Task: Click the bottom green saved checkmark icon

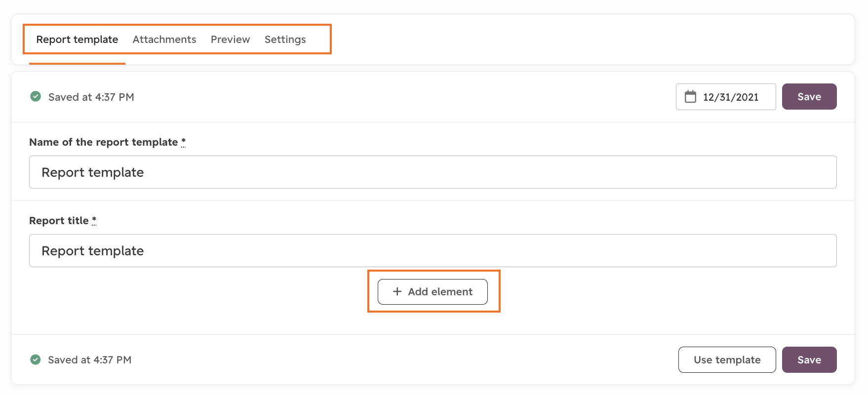Action: point(36,359)
